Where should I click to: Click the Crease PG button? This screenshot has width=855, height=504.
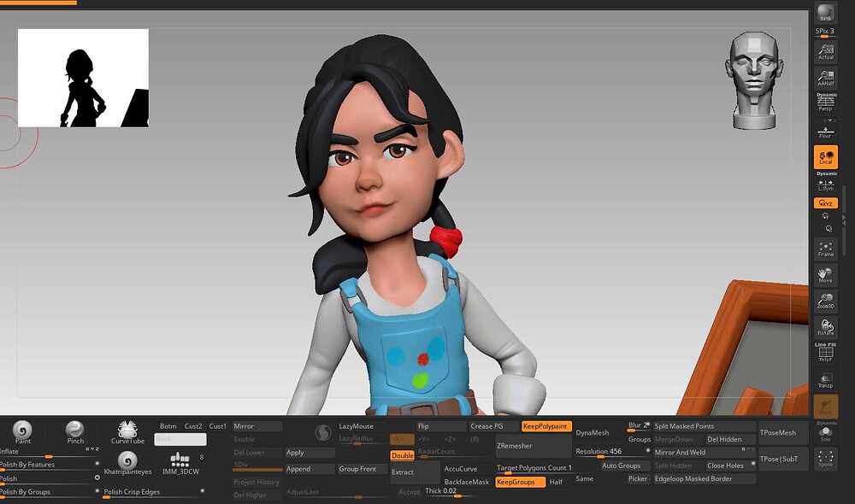pyautogui.click(x=493, y=426)
